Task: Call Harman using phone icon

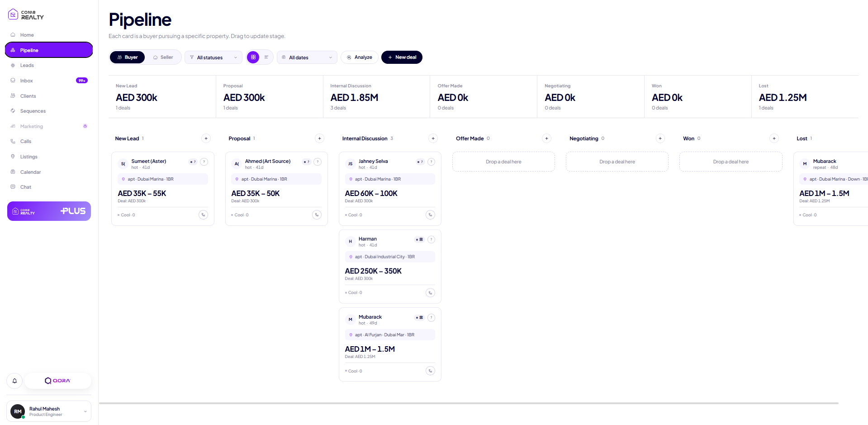Action: click(431, 293)
